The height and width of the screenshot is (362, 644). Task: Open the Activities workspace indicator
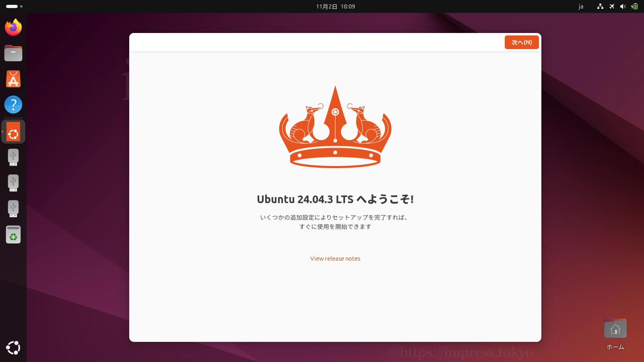coord(14,6)
